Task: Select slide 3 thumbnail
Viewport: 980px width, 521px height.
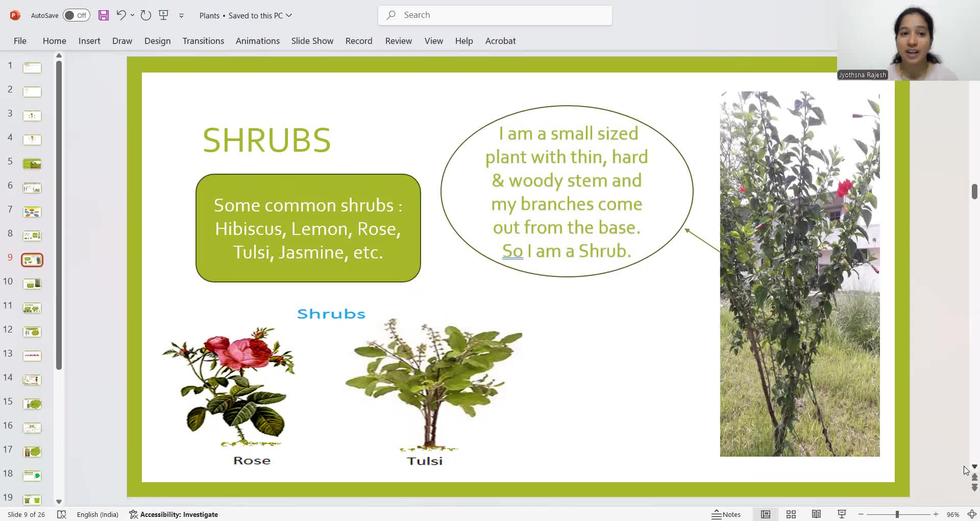Action: click(32, 115)
